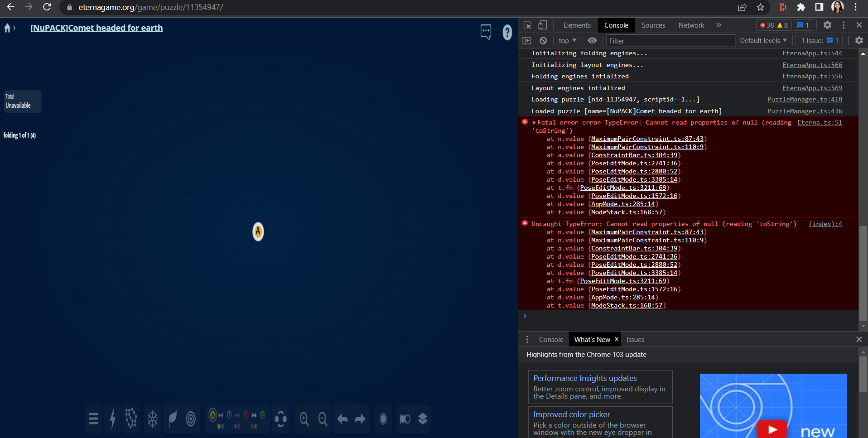The width and height of the screenshot is (868, 438).
Task: Click the lightning bolt boost icon
Action: (113, 419)
